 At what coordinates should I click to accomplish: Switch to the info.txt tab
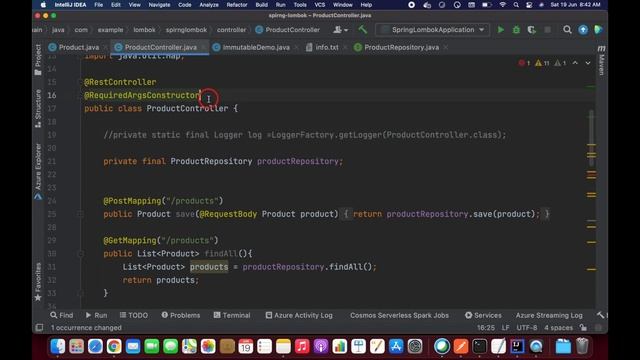pos(327,47)
